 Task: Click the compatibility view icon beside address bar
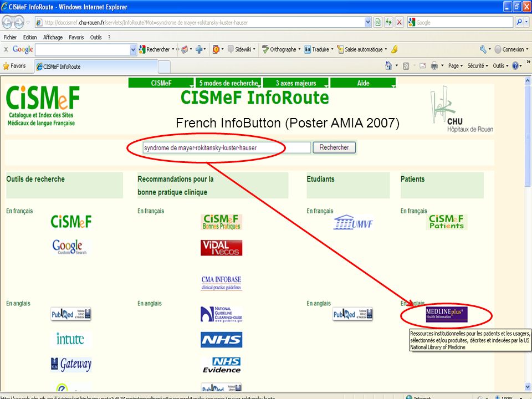pyautogui.click(x=377, y=23)
